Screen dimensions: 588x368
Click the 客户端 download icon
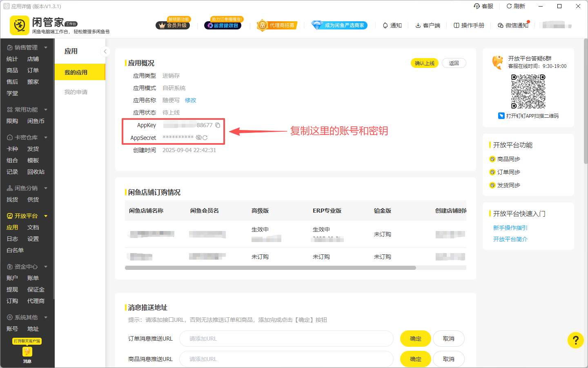417,25
